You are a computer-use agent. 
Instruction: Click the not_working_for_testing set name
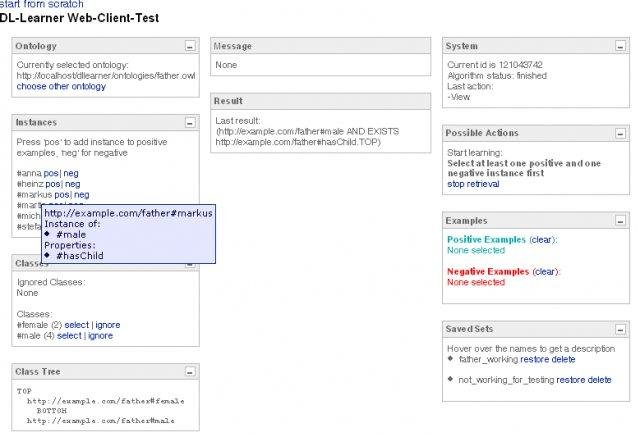[506, 380]
